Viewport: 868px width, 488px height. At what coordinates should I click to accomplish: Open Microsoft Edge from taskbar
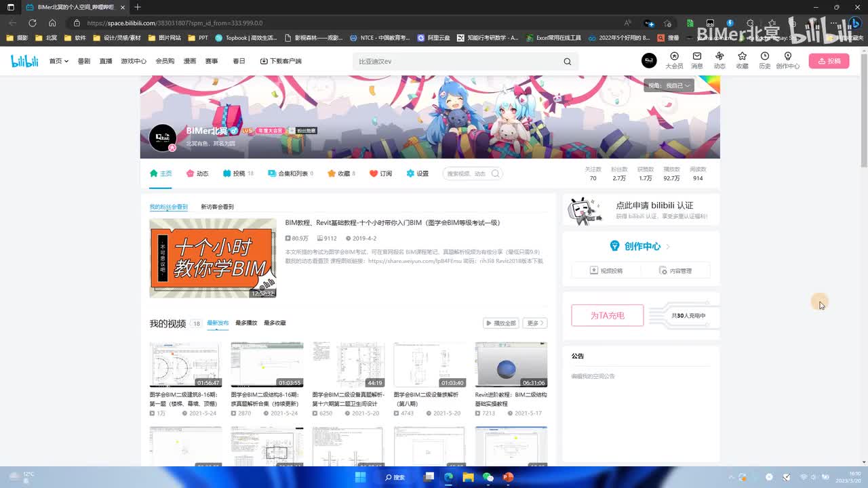(448, 477)
